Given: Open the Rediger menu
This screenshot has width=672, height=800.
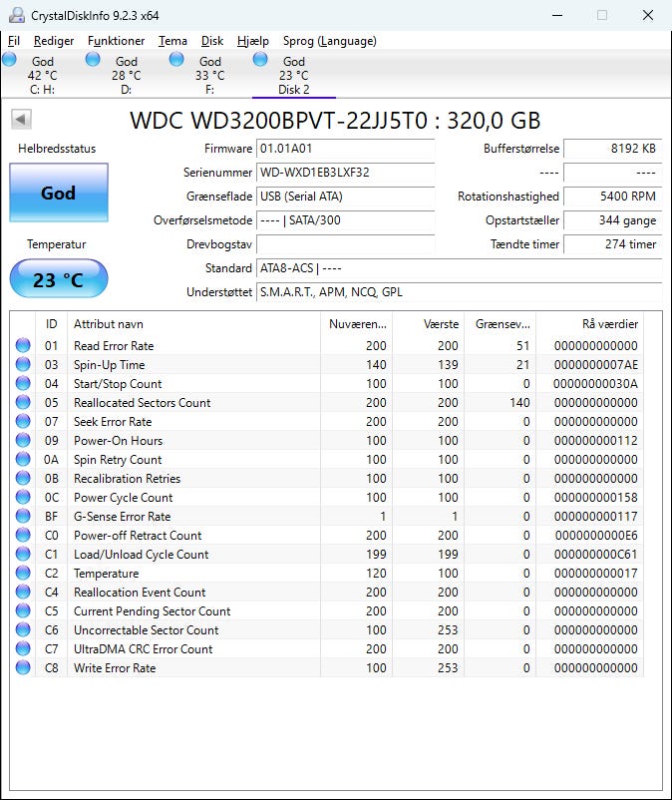Looking at the screenshot, I should pyautogui.click(x=54, y=41).
